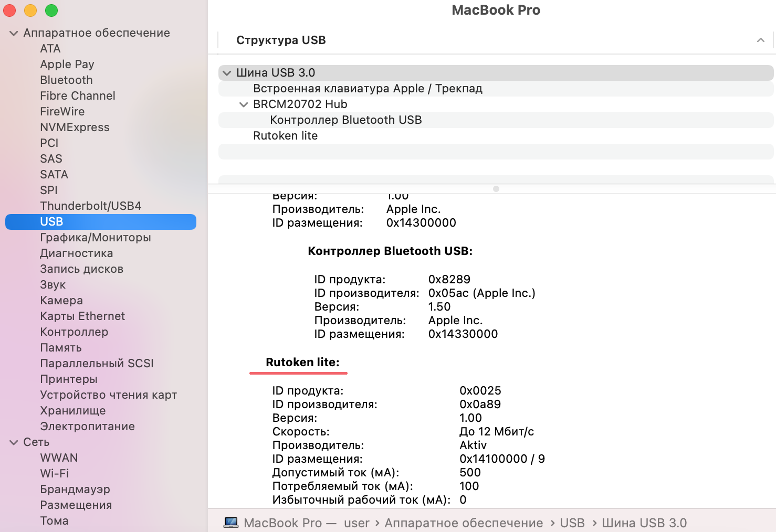Click MacBook Pro text in path bar

(283, 523)
